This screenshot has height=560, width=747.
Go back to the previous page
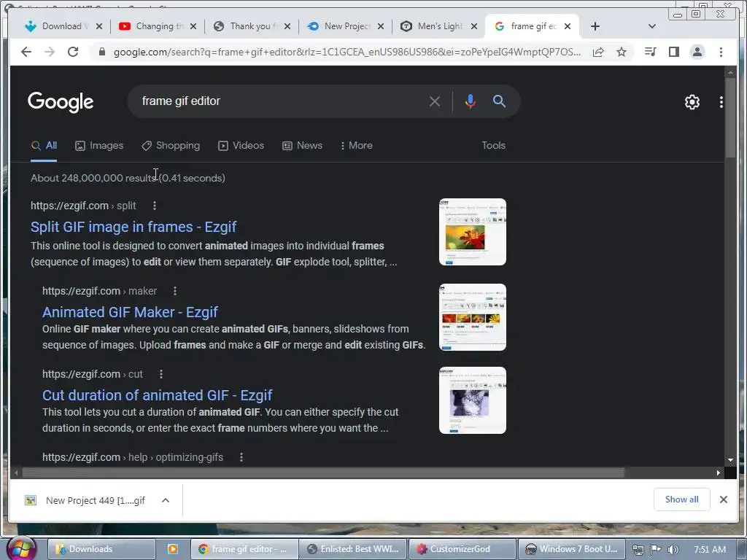pyautogui.click(x=26, y=52)
